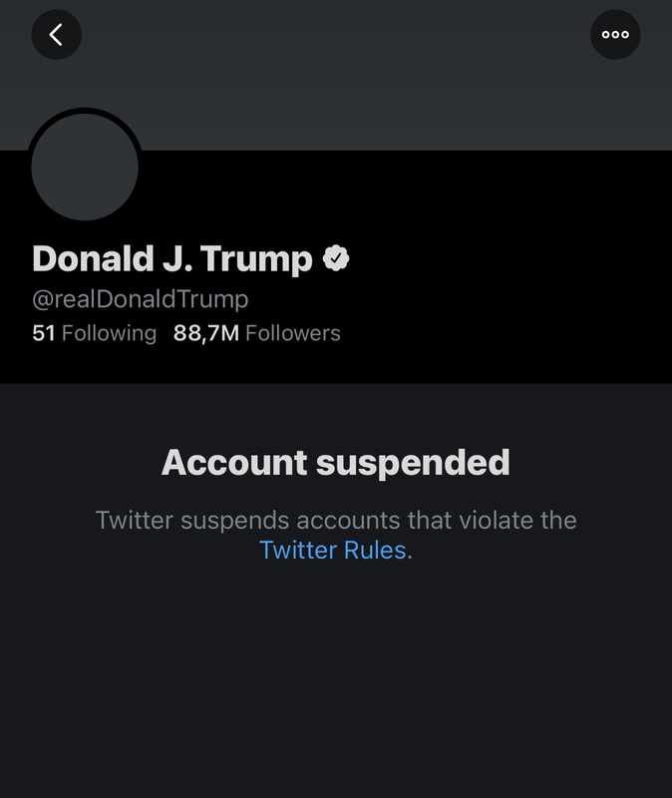View the 51 Following list
This screenshot has height=798, width=672.
pyautogui.click(x=94, y=333)
